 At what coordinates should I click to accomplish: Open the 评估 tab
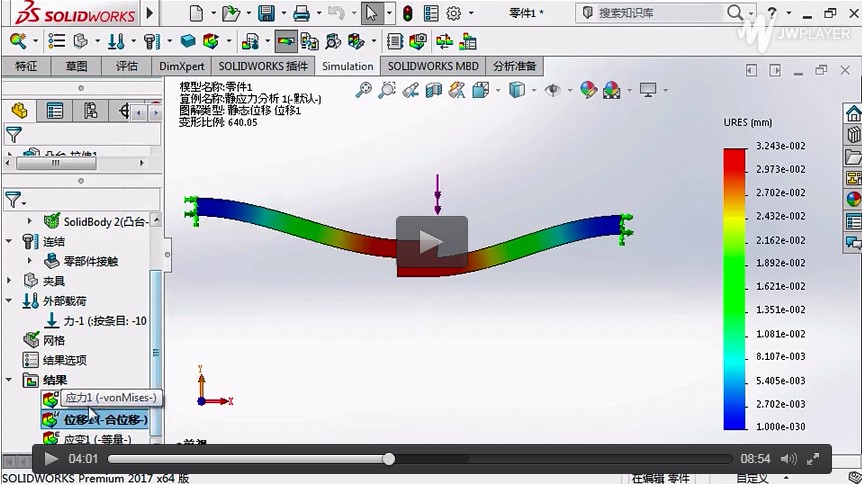[127, 66]
